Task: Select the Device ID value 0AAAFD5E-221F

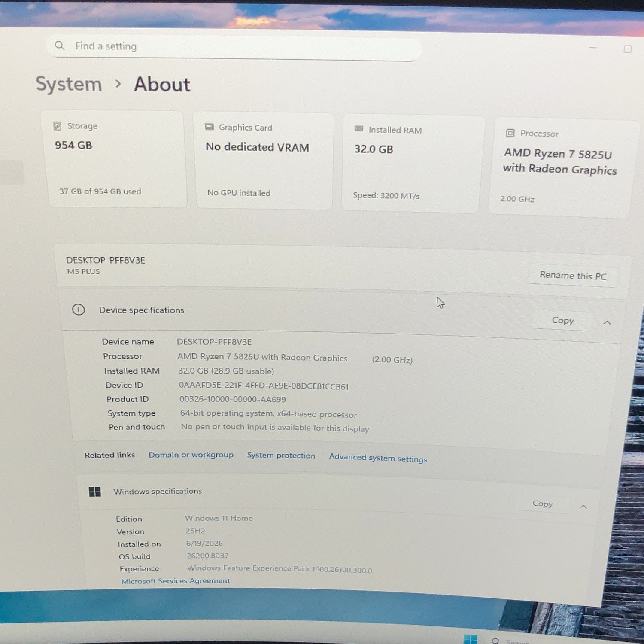Action: (x=264, y=386)
